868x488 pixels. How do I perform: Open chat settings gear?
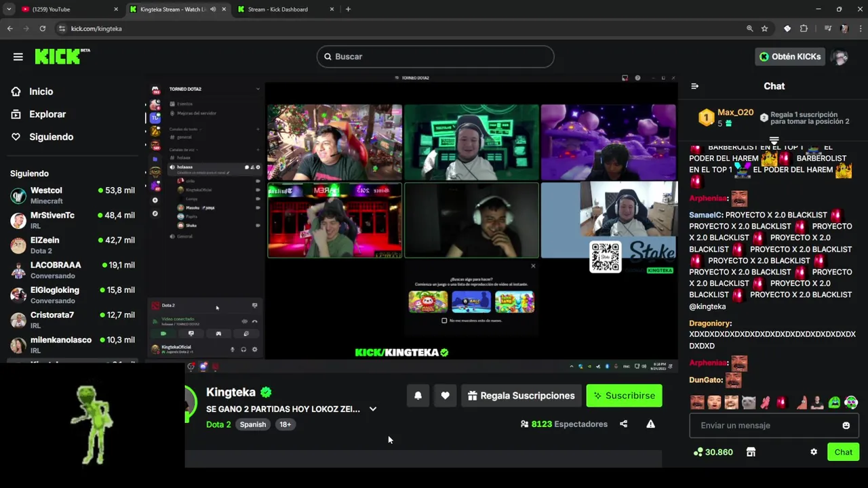(814, 452)
